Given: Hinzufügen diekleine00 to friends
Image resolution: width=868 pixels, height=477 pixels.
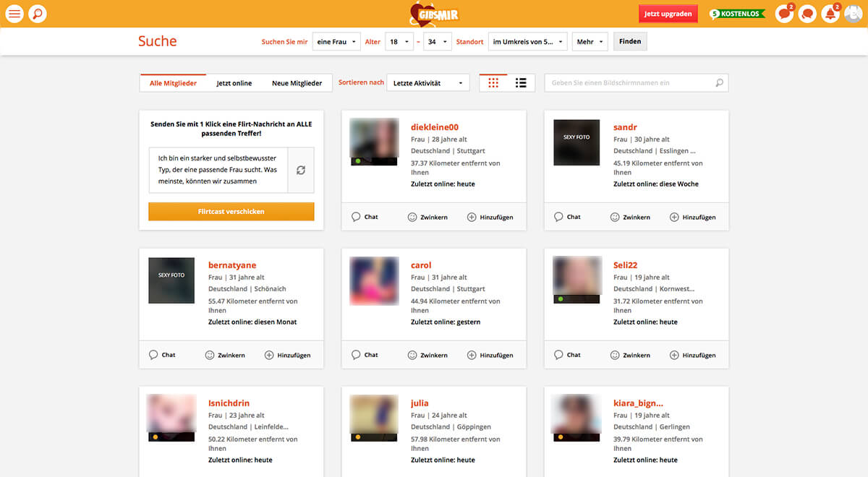Looking at the screenshot, I should [x=490, y=217].
